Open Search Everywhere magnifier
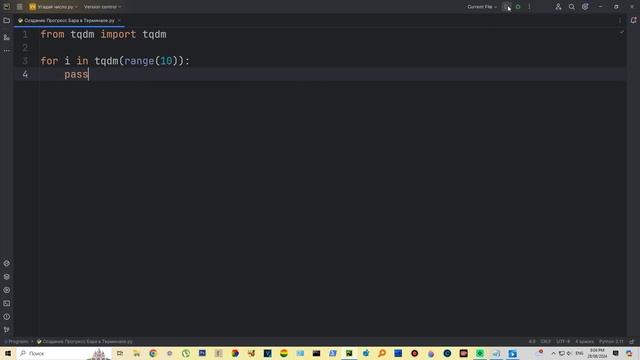Viewport: 640px width, 360px height. coord(572,7)
